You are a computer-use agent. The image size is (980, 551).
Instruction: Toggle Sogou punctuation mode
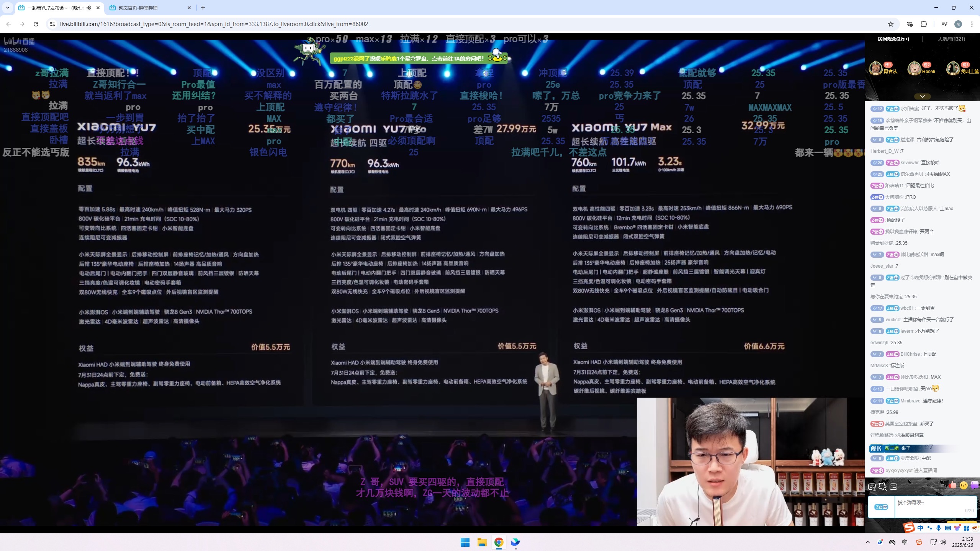[929, 528]
